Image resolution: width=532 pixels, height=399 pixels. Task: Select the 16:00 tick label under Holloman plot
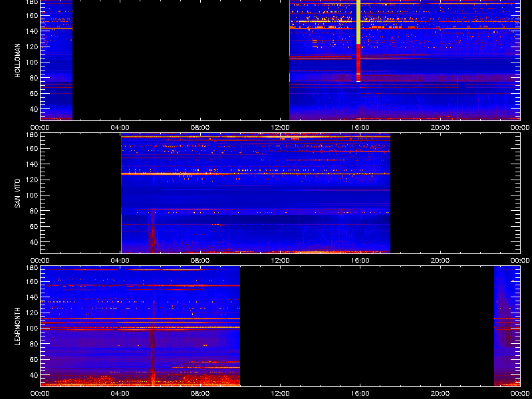[x=360, y=128]
